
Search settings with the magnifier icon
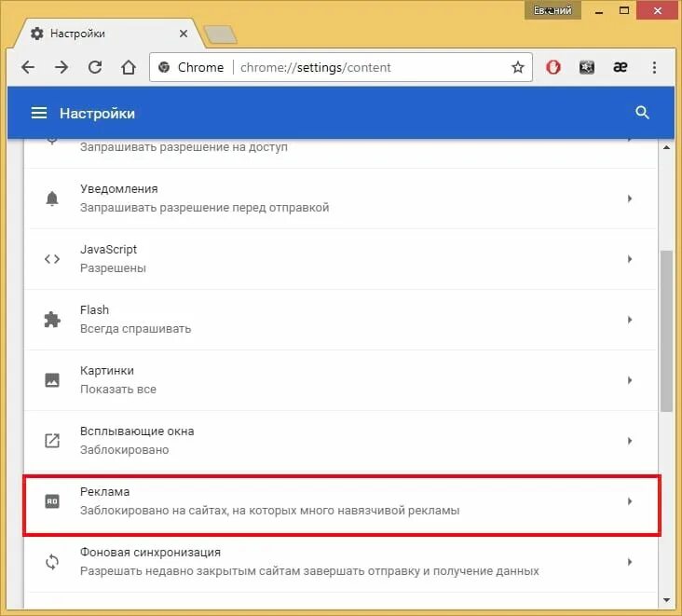[x=642, y=113]
